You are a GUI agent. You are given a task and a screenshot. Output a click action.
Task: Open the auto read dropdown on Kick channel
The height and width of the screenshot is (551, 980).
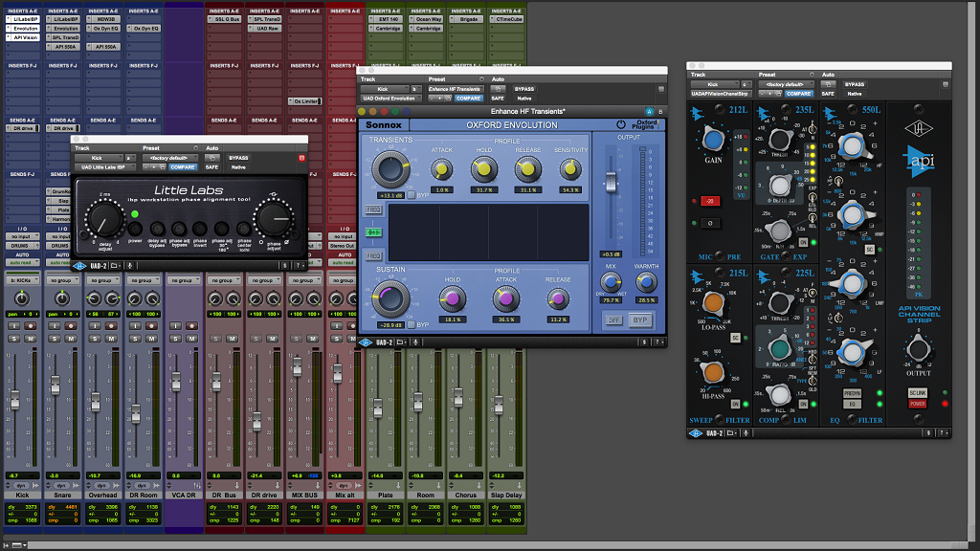[x=22, y=262]
